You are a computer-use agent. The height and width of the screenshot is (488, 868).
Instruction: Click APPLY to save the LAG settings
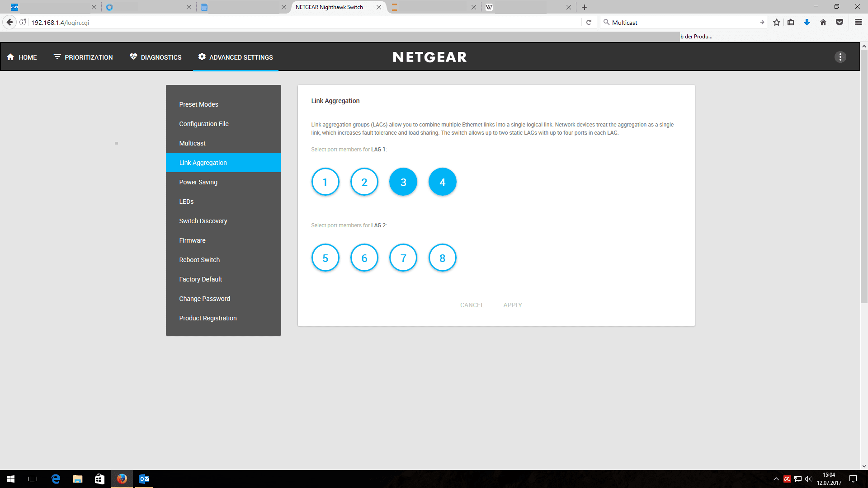tap(513, 305)
